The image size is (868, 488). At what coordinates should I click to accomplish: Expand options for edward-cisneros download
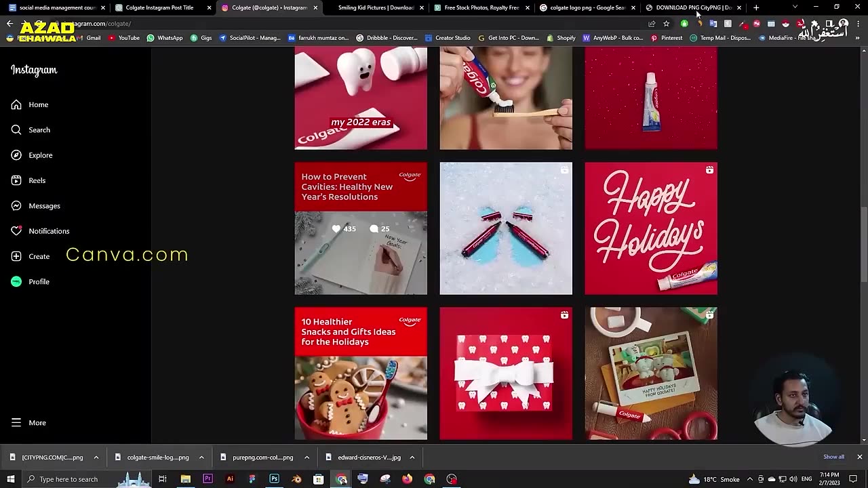coord(412,457)
